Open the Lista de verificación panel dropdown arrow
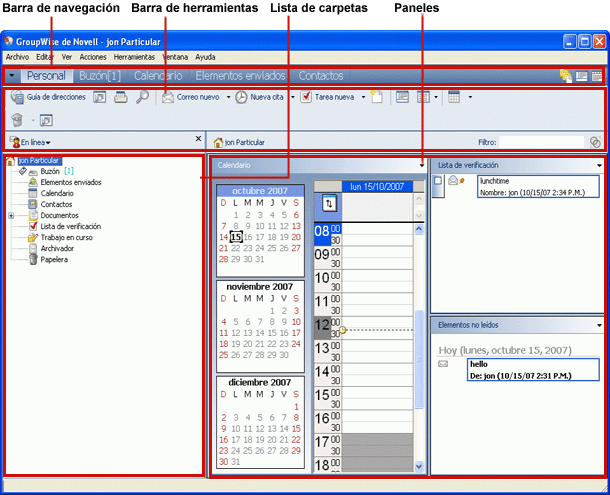The image size is (610, 495). click(599, 165)
